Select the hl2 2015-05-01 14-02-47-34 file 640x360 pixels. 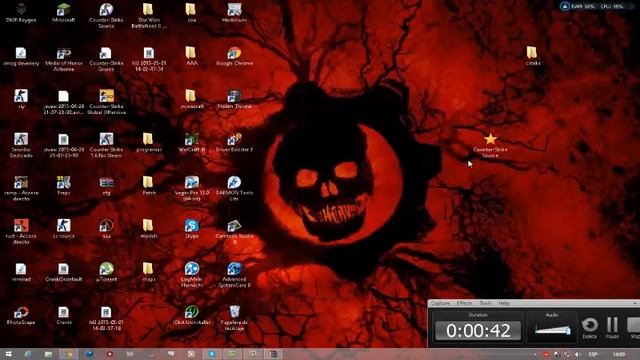[x=149, y=59]
